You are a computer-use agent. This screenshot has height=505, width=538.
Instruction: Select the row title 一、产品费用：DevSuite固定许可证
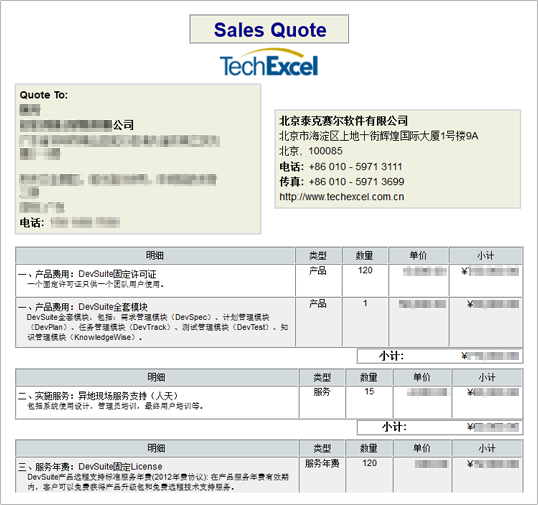(x=87, y=274)
